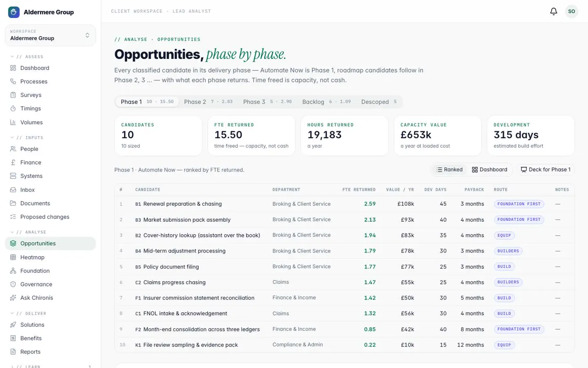588x368 pixels.
Task: Open Cover-history lookup candidate row
Action: (345, 235)
